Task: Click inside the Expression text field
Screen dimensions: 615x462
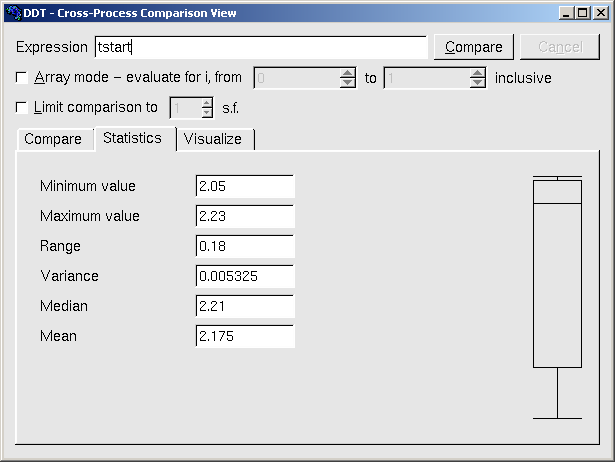Action: 260,47
